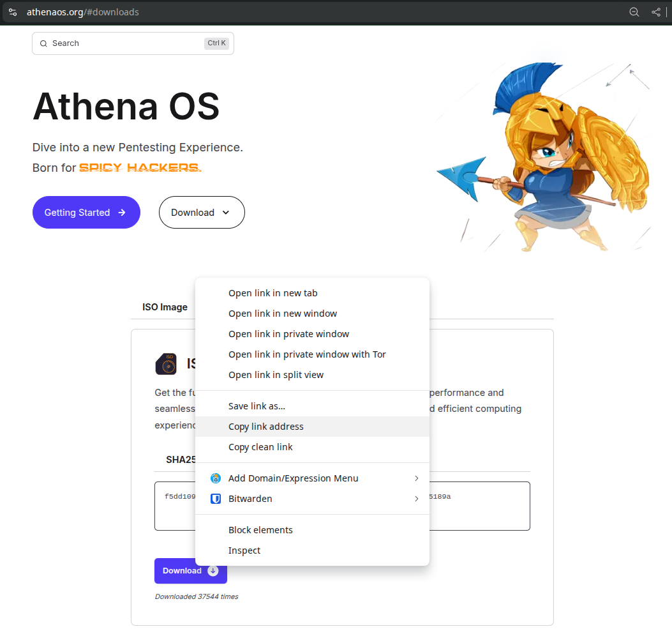The width and height of the screenshot is (672, 629).
Task: Select Copy link address from context menu
Action: (266, 427)
